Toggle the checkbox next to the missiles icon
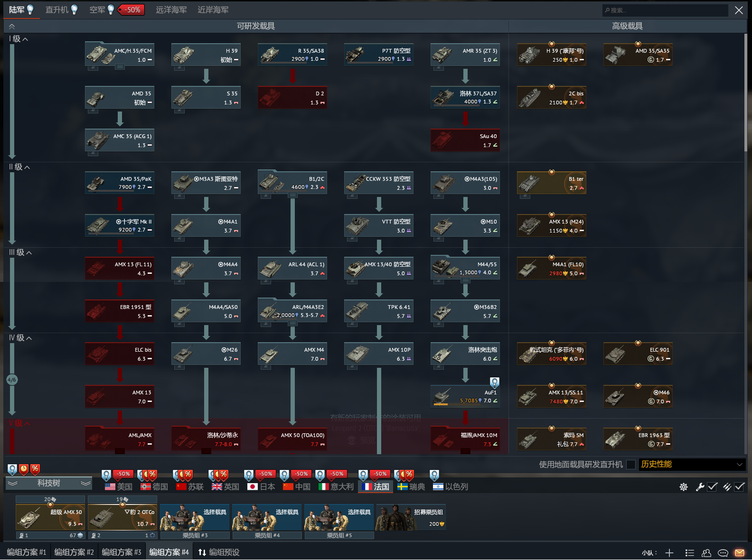This screenshot has width=752, height=560. click(740, 487)
